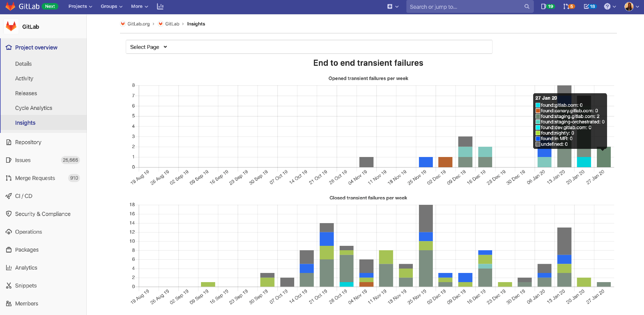Open the Operations sidebar icon

pyautogui.click(x=8, y=232)
